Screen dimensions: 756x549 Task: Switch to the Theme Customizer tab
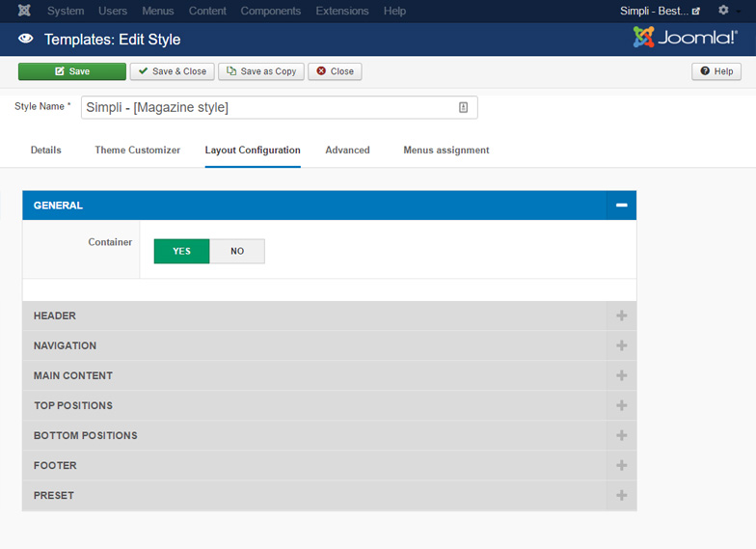(x=137, y=151)
